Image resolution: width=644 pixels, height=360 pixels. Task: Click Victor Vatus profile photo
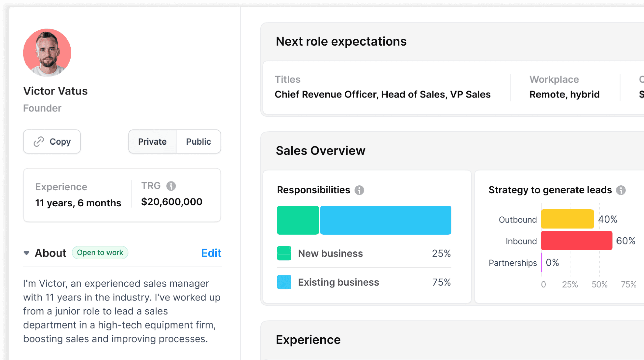(x=47, y=53)
